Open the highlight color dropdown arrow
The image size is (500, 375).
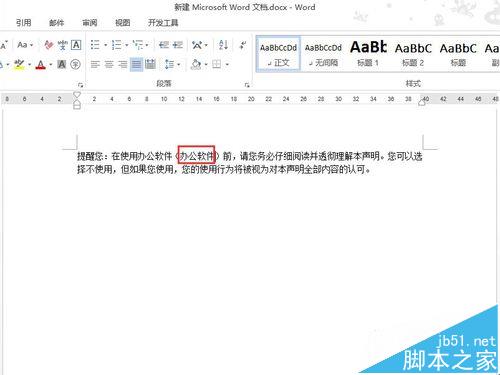pos(29,64)
